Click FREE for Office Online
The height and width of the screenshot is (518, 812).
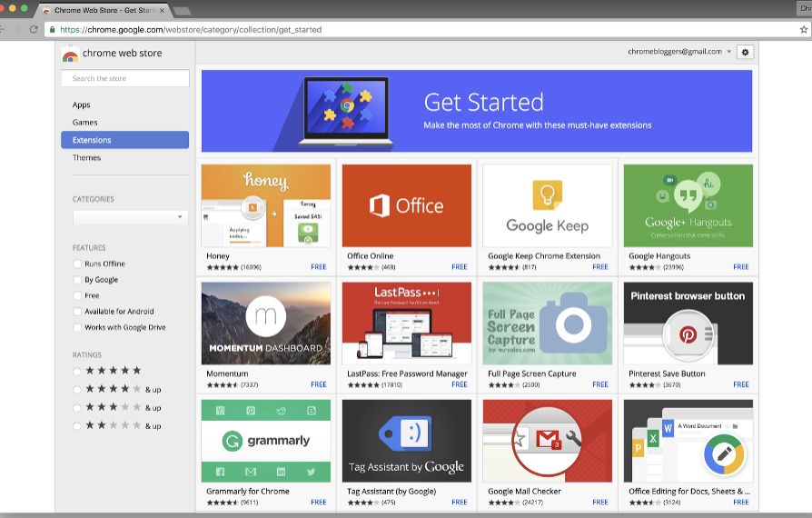pos(460,267)
